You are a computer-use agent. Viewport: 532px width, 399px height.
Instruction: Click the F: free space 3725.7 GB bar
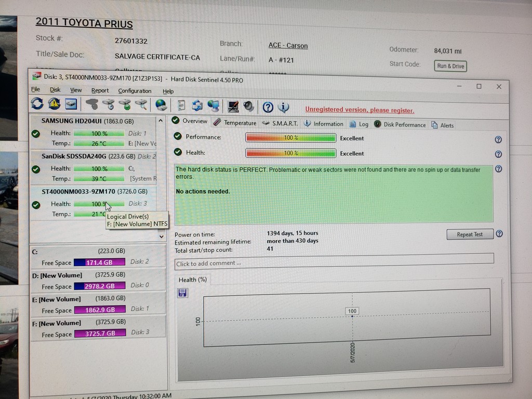(100, 334)
